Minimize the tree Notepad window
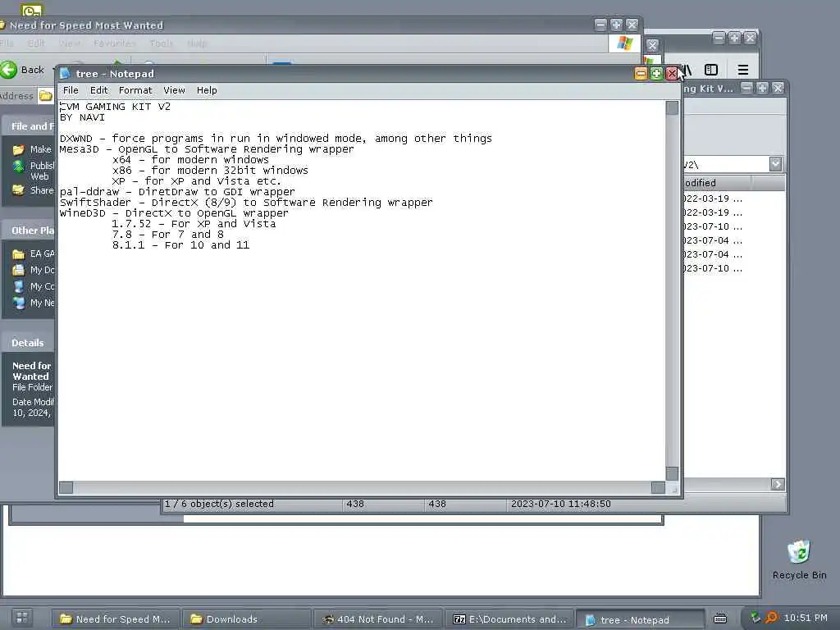840x630 pixels. click(641, 73)
